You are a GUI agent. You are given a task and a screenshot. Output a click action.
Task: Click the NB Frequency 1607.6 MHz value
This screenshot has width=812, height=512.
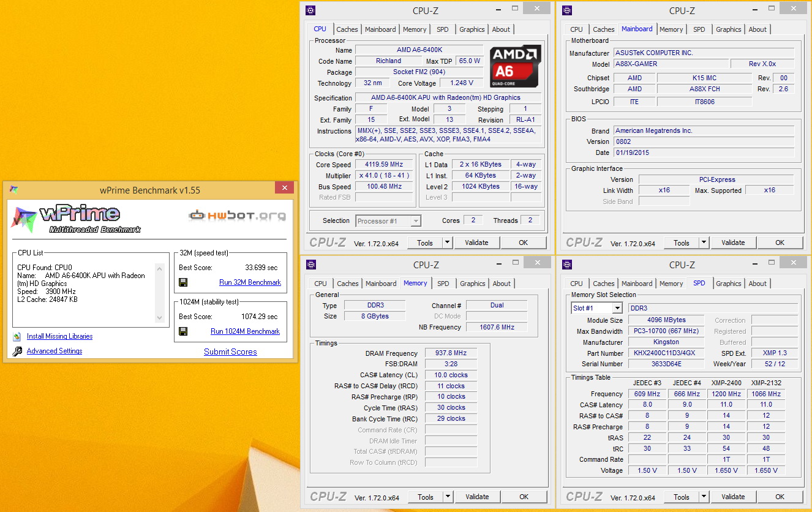(497, 327)
